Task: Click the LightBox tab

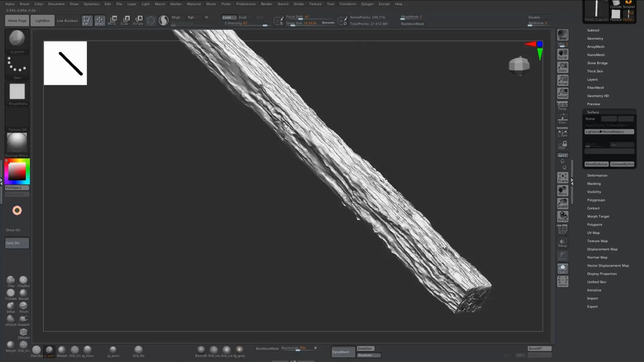Action: [x=42, y=20]
